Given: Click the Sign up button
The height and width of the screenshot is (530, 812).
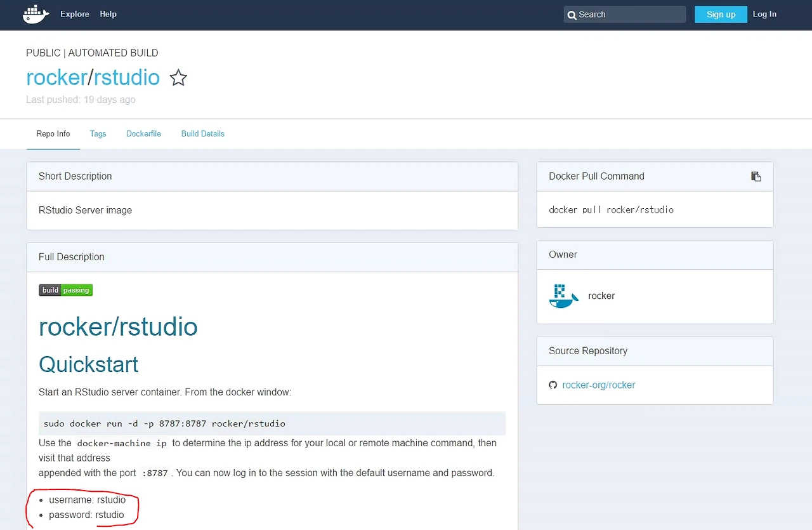Looking at the screenshot, I should tap(721, 15).
